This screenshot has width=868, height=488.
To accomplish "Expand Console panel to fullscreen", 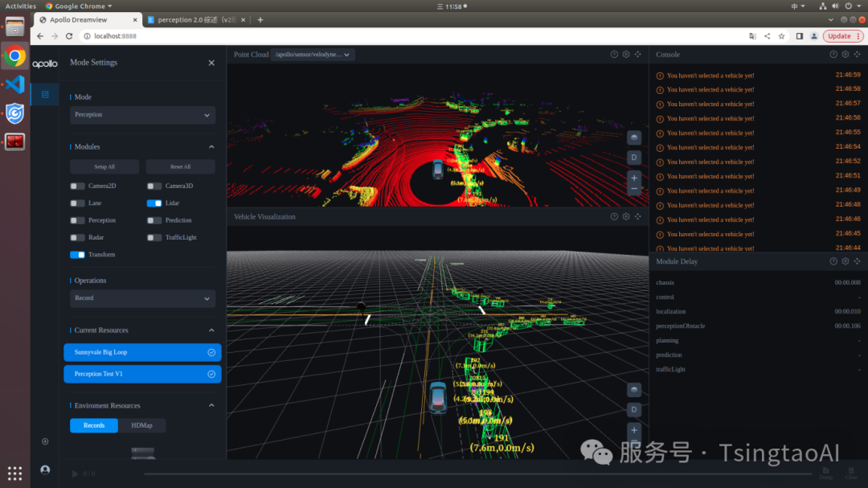I will pyautogui.click(x=857, y=55).
